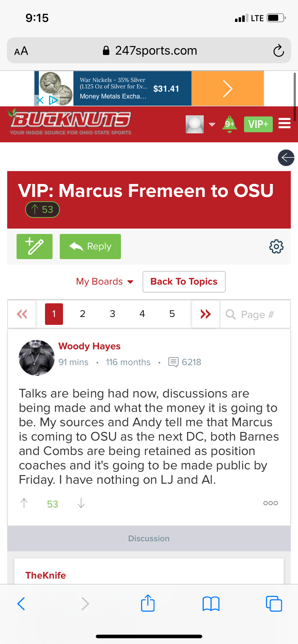Click the Reply button
The height and width of the screenshot is (644, 298).
tap(90, 247)
